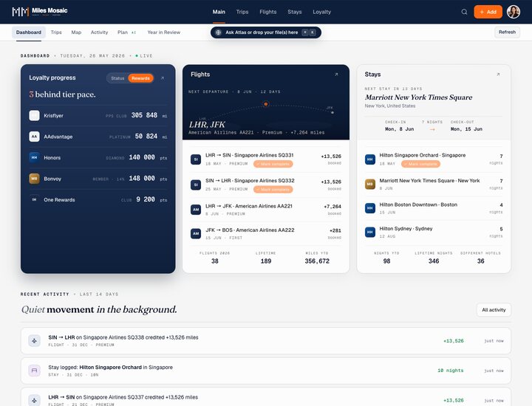Click the Atlas globe icon
The height and width of the screenshot is (406, 532).
click(x=218, y=32)
